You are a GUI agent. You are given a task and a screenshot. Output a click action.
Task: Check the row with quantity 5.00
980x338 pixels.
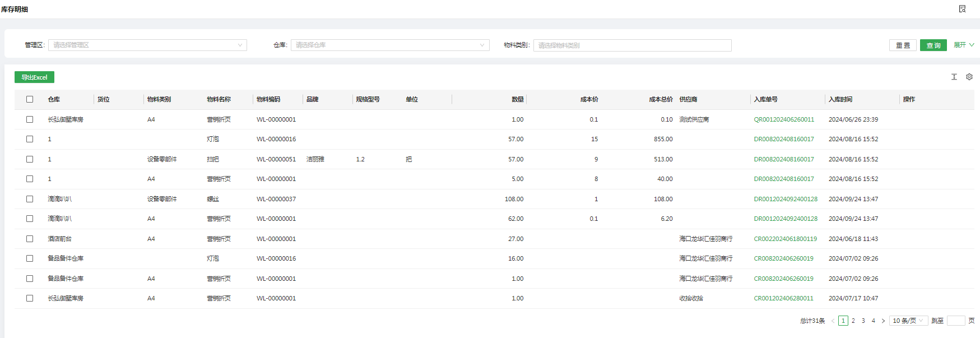[30, 179]
